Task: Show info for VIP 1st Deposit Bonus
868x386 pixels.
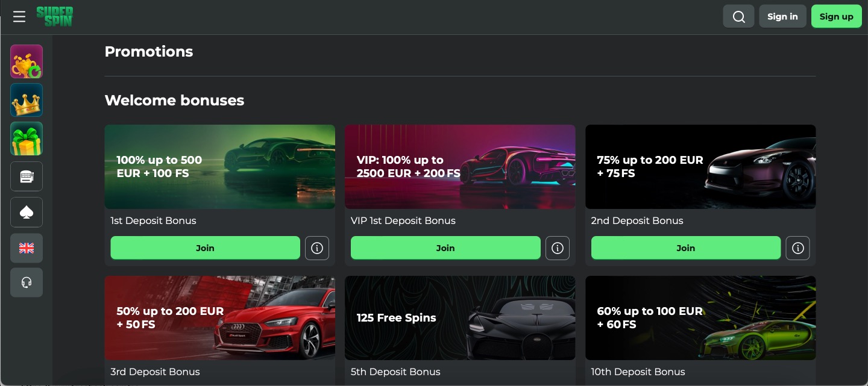Action: pos(558,248)
